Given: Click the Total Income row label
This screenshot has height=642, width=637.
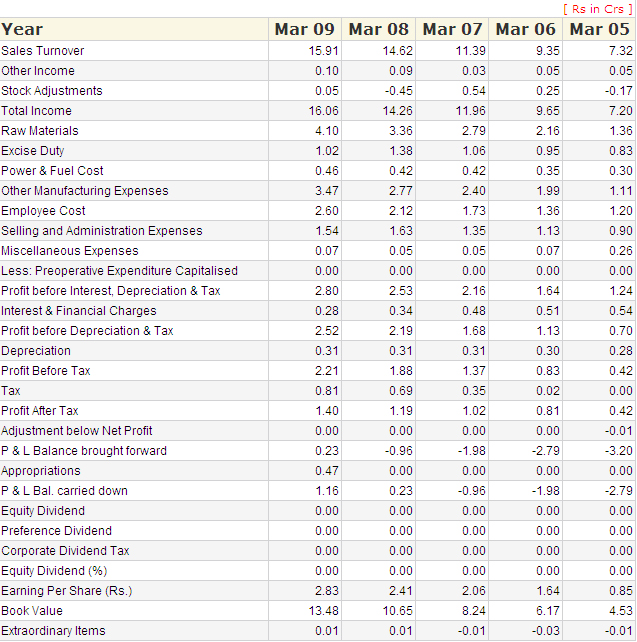Looking at the screenshot, I should click(x=37, y=111).
